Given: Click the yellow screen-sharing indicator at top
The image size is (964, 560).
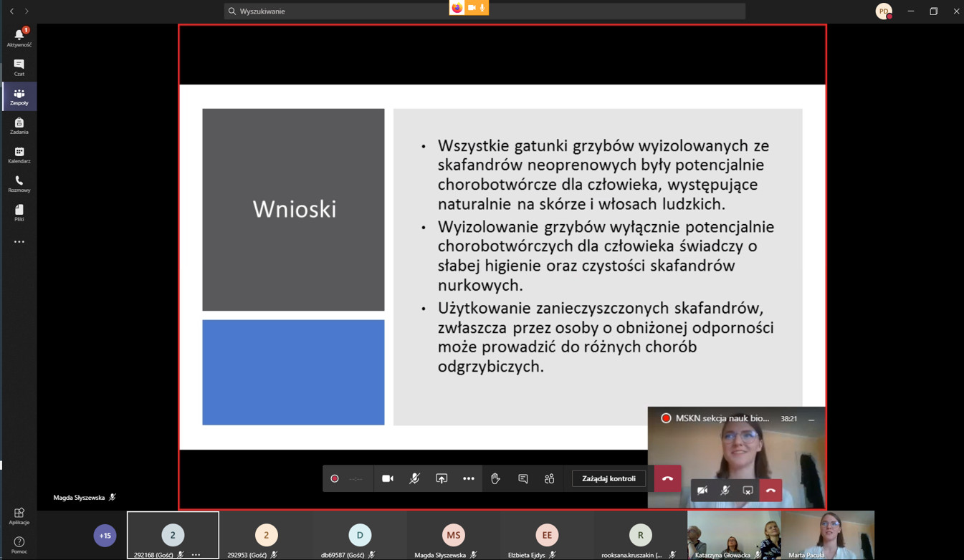Looking at the screenshot, I should 469,8.
